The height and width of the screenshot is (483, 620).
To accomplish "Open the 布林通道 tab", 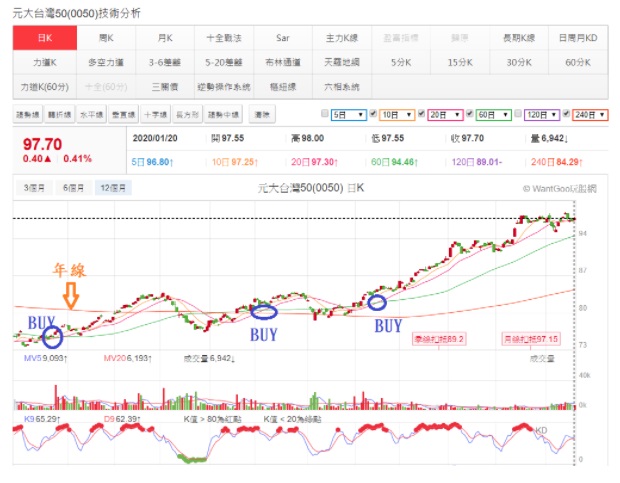I will tap(283, 62).
